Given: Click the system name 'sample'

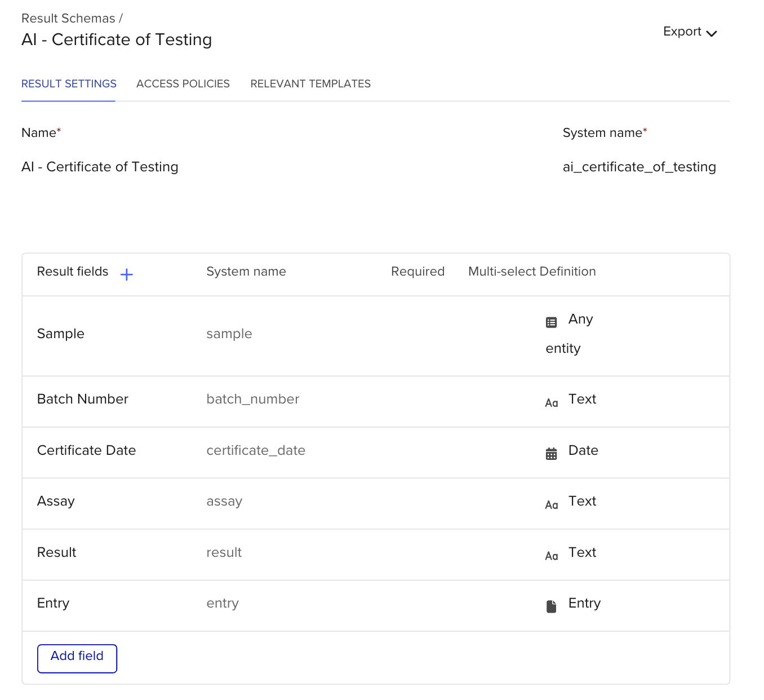Looking at the screenshot, I should click(x=229, y=334).
